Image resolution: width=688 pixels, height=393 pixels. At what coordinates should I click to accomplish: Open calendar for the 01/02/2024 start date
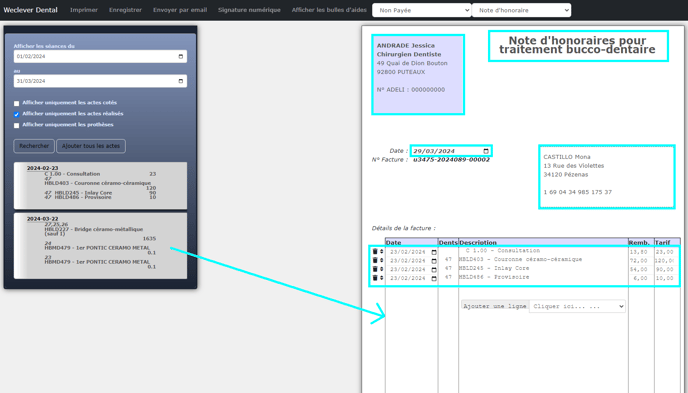click(x=181, y=56)
